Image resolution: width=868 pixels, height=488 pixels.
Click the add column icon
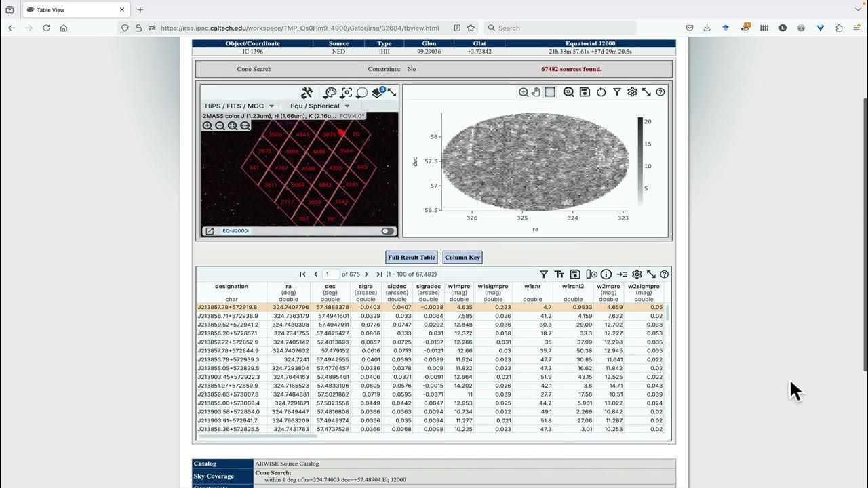[591, 274]
